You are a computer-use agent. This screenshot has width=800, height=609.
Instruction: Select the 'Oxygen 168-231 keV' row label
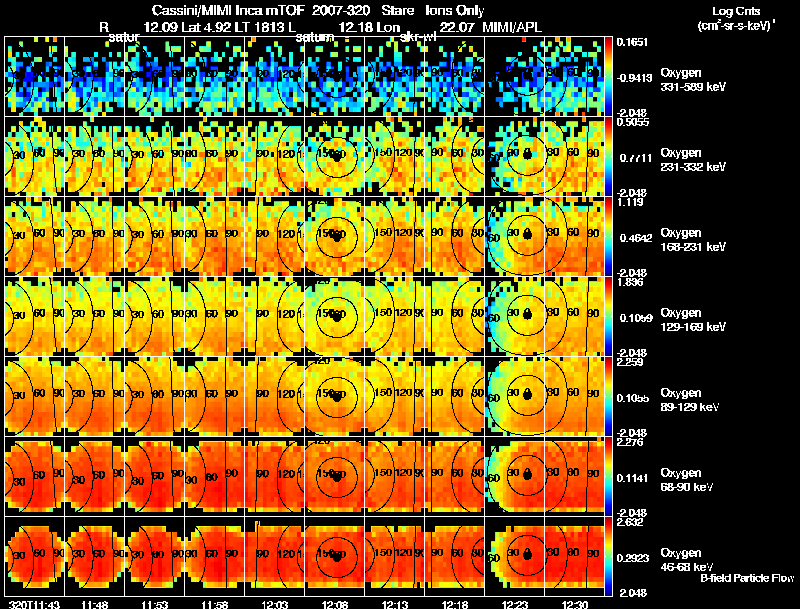[693, 240]
